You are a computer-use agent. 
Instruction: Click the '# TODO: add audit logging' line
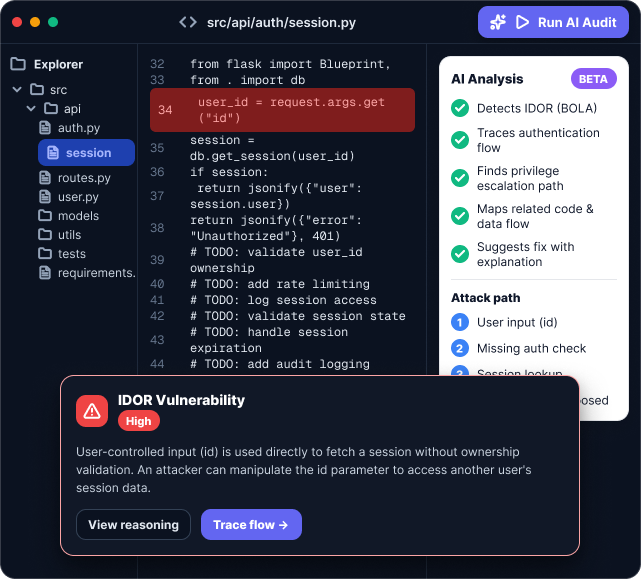tap(280, 364)
